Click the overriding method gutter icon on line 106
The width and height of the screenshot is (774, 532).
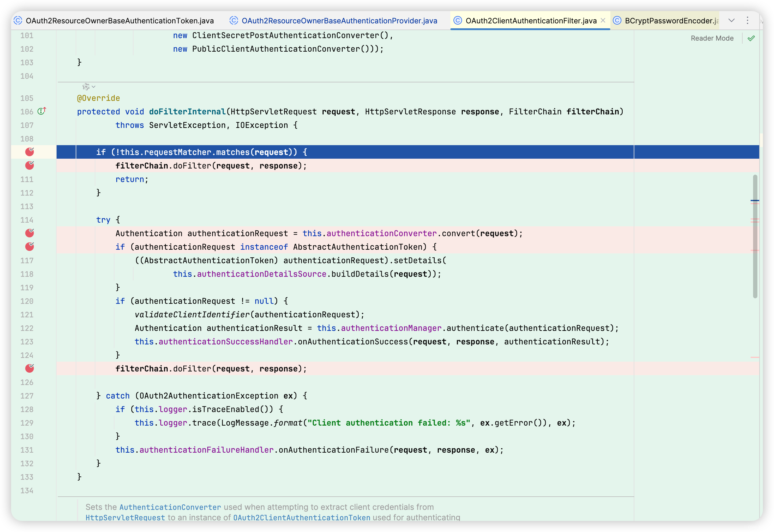[x=42, y=111]
